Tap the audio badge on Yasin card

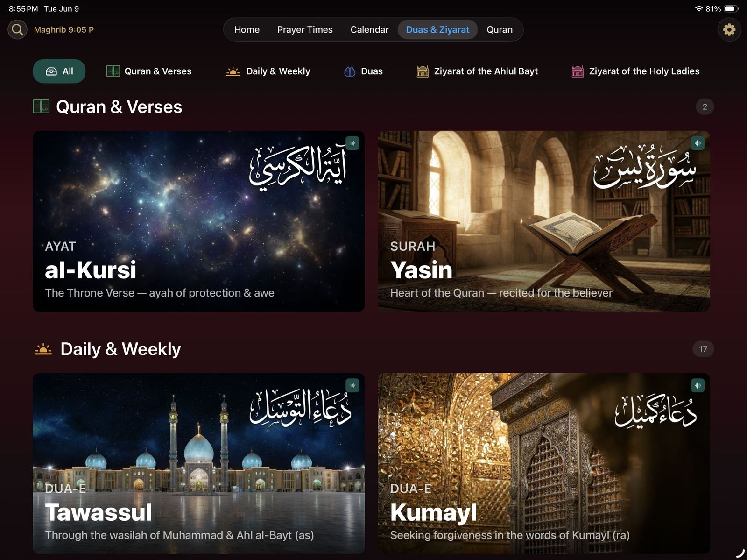coord(698,143)
